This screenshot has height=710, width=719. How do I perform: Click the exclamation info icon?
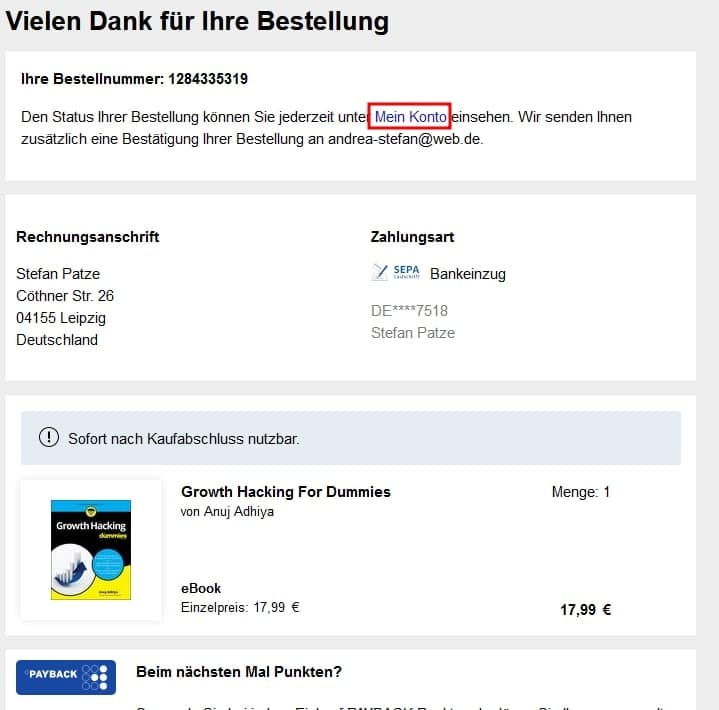[49, 437]
